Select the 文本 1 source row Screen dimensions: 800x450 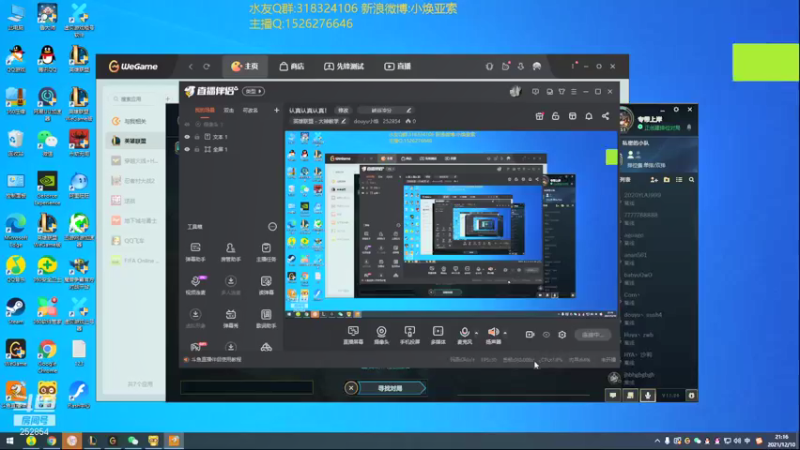pos(232,137)
